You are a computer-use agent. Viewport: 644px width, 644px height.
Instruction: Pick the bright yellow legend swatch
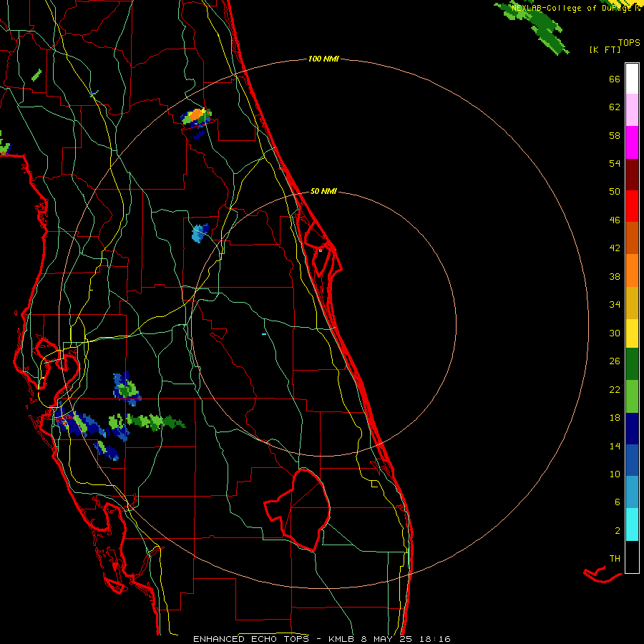pyautogui.click(x=632, y=333)
